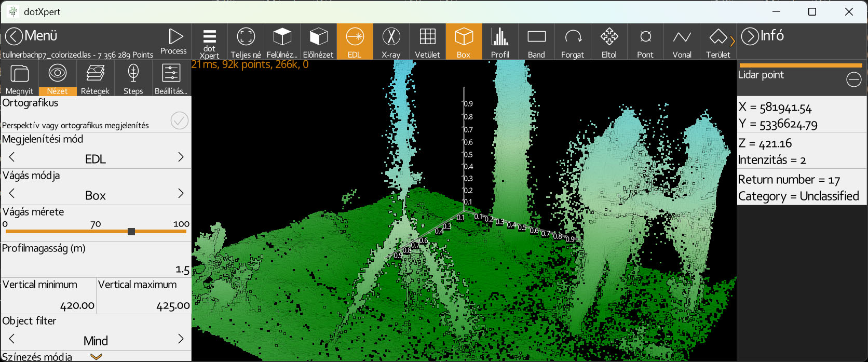The width and height of the screenshot is (868, 362).
Task: Open the Profil histogram tool
Action: pos(499,42)
